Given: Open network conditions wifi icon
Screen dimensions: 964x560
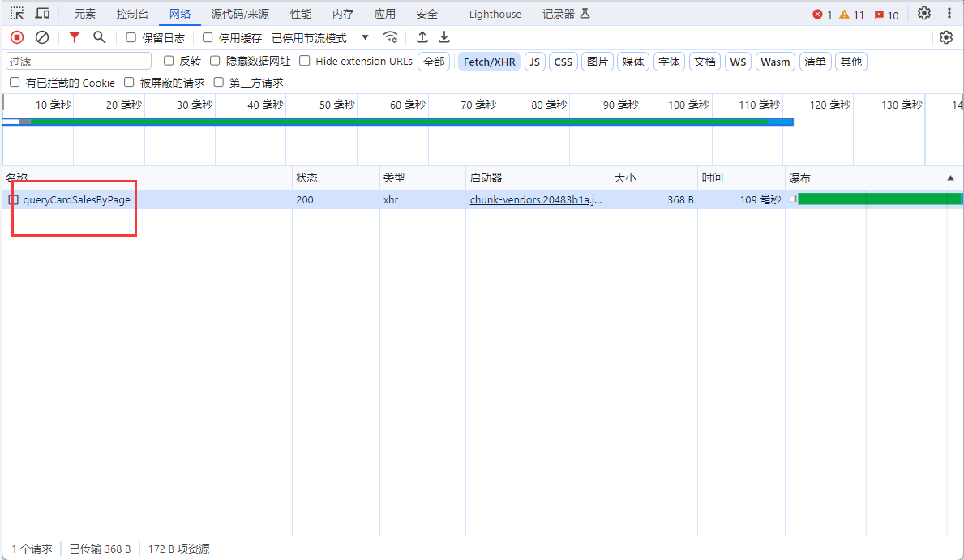Looking at the screenshot, I should [390, 37].
